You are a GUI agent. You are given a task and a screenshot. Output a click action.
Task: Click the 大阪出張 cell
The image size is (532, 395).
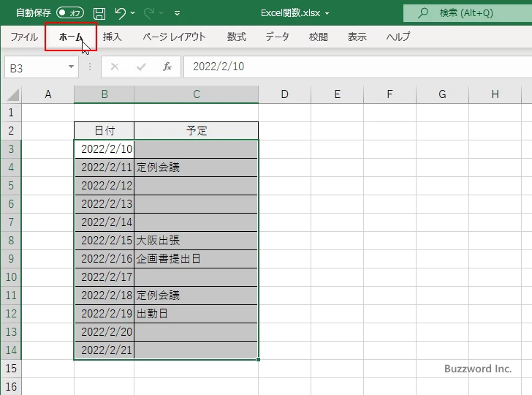click(x=196, y=241)
